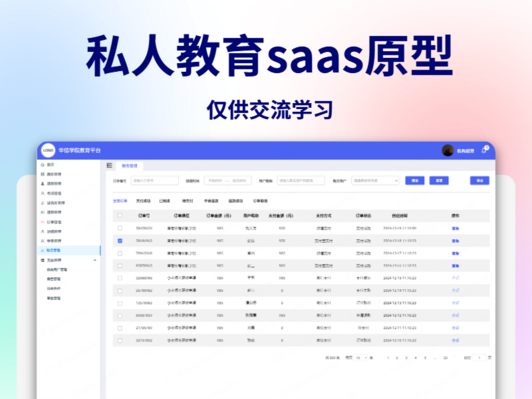The height and width of the screenshot is (399, 532).
Task: Go to pagination page 3
Action: (x=406, y=358)
